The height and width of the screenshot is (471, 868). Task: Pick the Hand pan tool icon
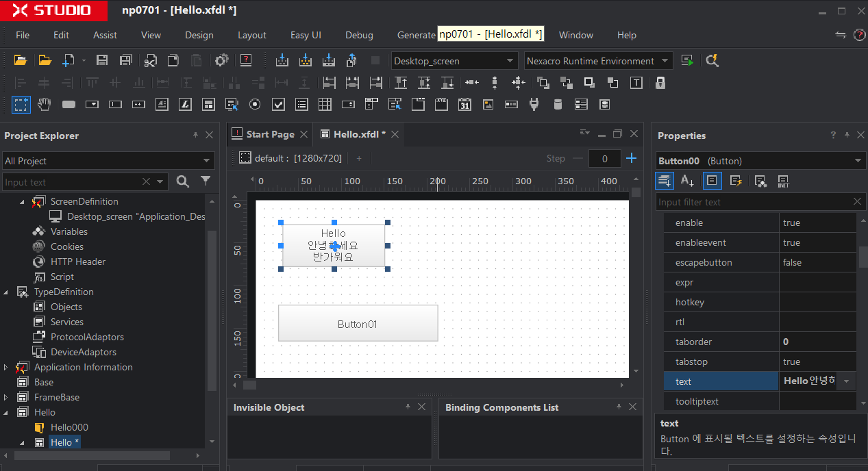click(x=44, y=104)
